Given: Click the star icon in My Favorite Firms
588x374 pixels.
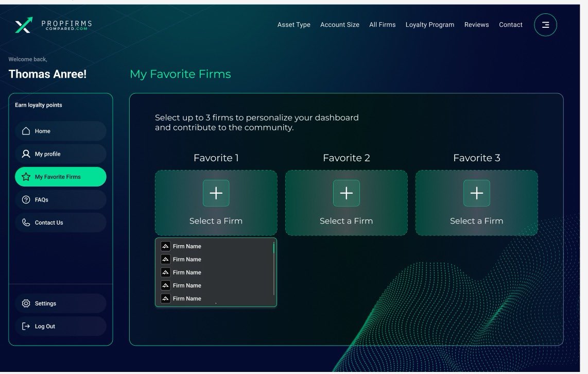Looking at the screenshot, I should 26,177.
